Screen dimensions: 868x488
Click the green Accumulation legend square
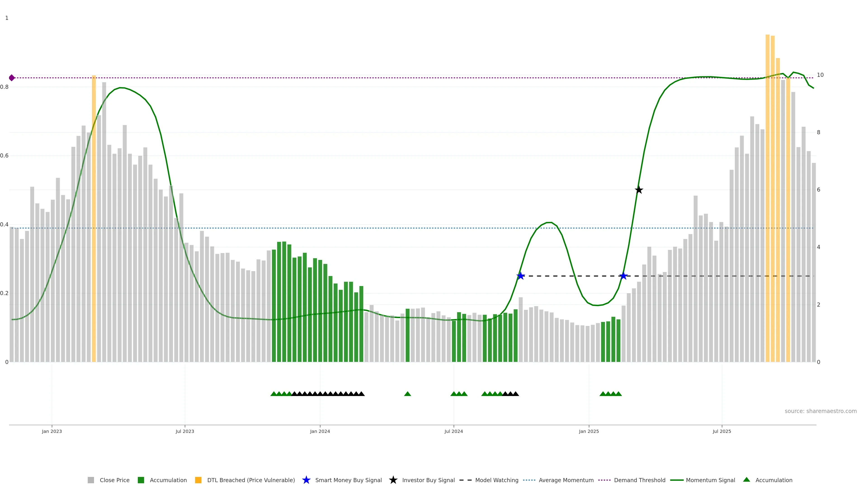click(x=141, y=480)
